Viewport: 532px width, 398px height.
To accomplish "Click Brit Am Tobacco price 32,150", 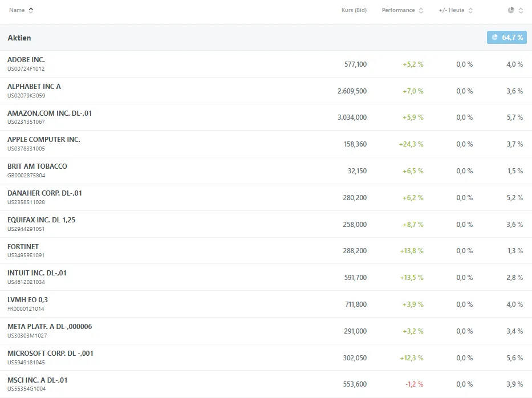I will click(358, 171).
